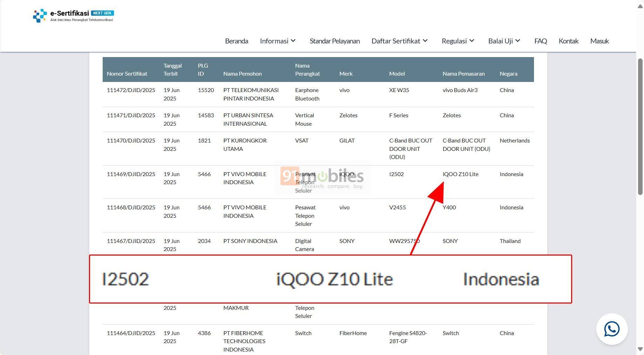Click PLG ID 15520 cell
Screen dimensions: 644x355
pyautogui.click(x=206, y=90)
